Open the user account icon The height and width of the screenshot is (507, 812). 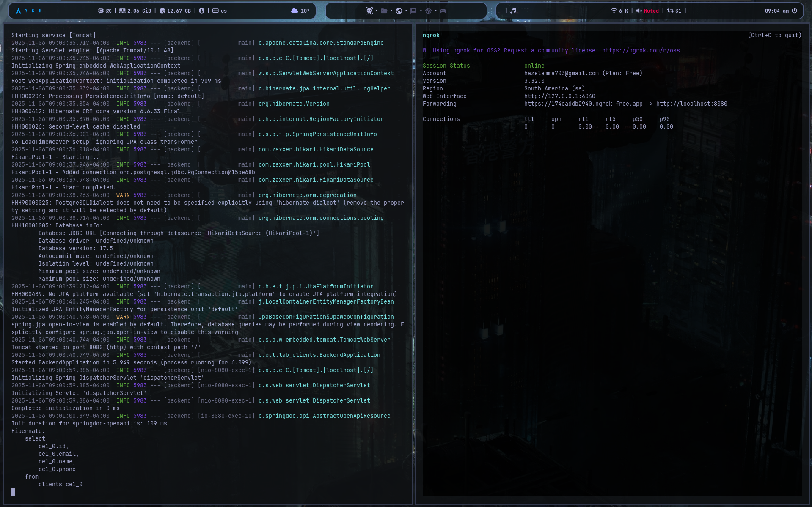(201, 11)
